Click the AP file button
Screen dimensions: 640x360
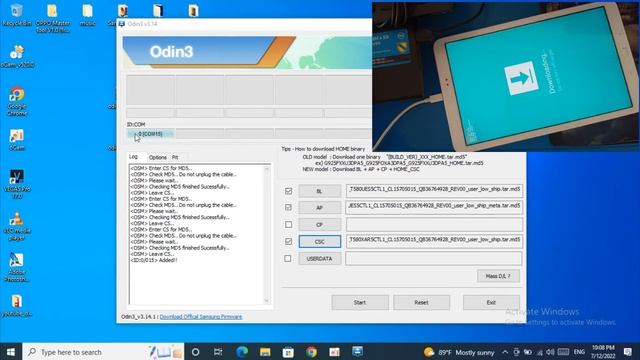(320, 208)
